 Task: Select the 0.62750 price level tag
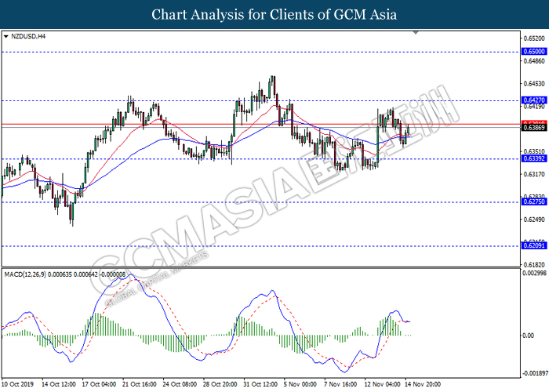(533, 201)
